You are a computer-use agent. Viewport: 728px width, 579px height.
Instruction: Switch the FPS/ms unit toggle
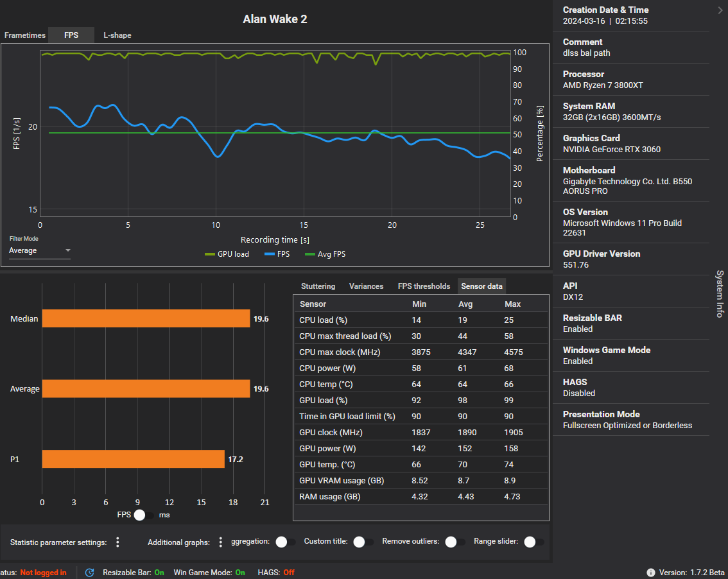point(144,515)
